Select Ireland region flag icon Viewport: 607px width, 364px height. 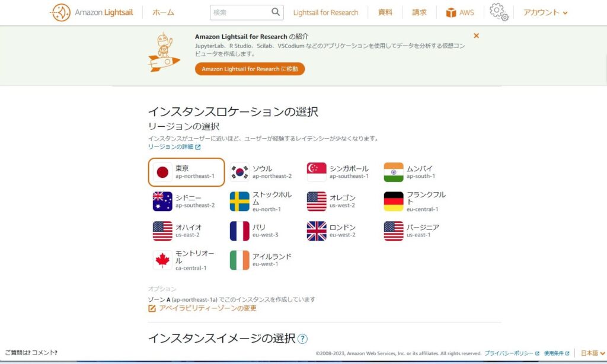pyautogui.click(x=239, y=260)
